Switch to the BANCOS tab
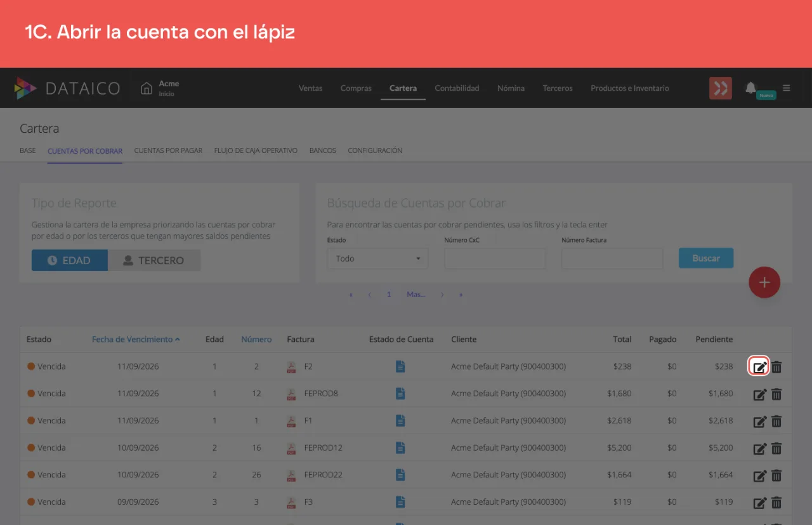The width and height of the screenshot is (812, 525). coord(323,151)
